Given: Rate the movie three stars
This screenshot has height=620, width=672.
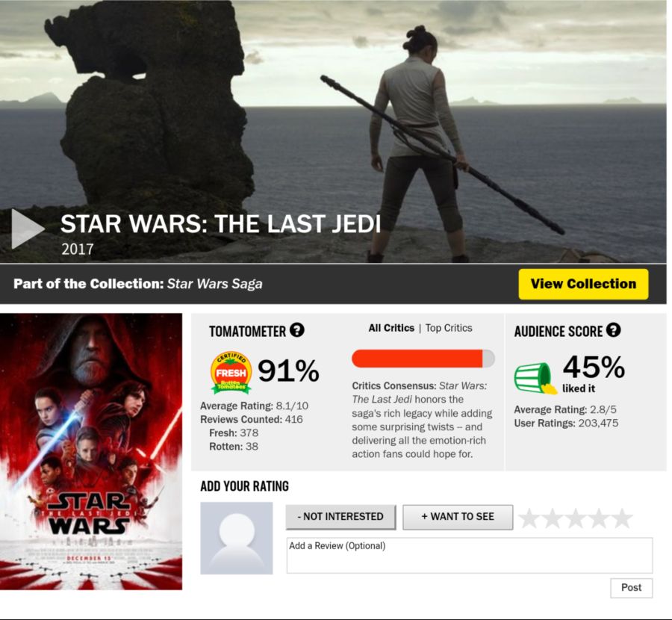Looking at the screenshot, I should coord(576,518).
